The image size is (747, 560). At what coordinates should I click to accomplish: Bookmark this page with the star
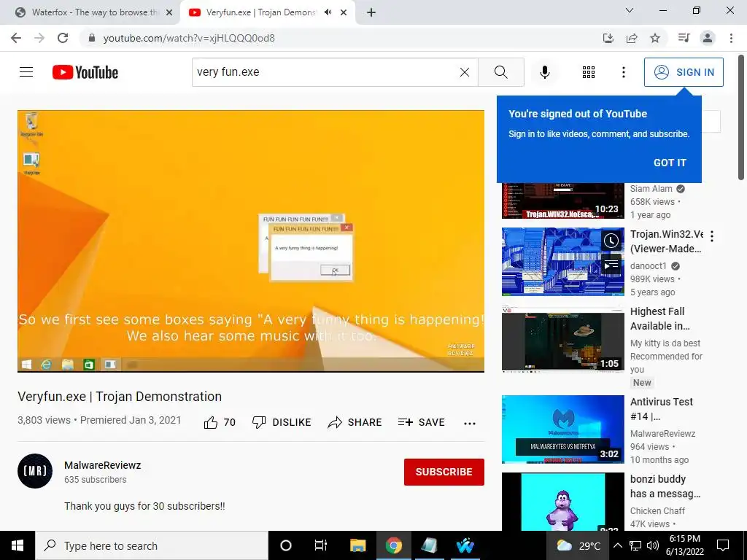click(x=655, y=38)
